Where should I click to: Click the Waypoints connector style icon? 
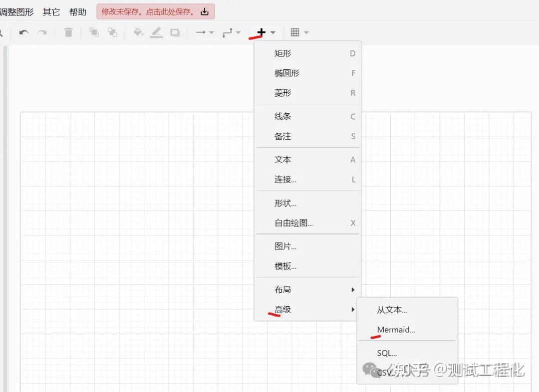point(227,32)
